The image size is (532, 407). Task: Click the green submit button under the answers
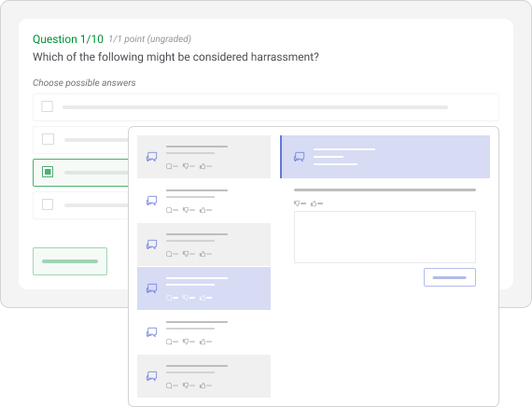70,261
